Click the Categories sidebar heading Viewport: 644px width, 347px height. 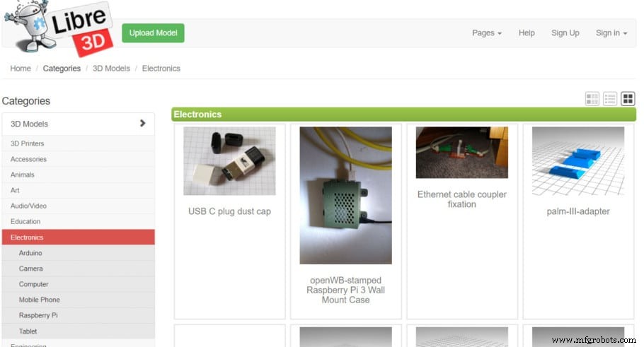click(26, 101)
